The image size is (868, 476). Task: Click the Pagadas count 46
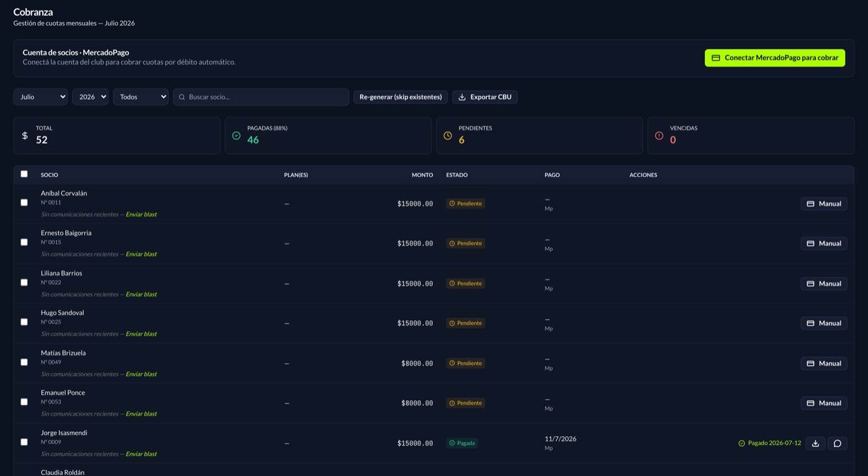tap(253, 140)
